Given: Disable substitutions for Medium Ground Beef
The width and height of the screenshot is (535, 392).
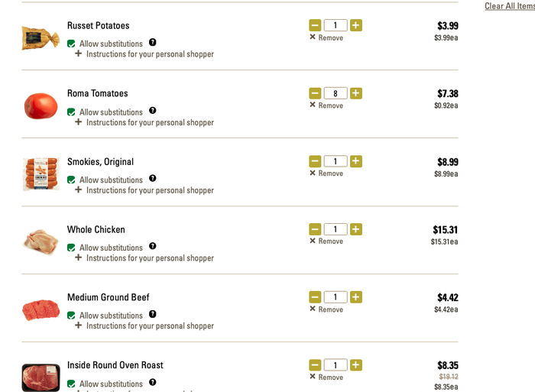Looking at the screenshot, I should [x=71, y=316].
